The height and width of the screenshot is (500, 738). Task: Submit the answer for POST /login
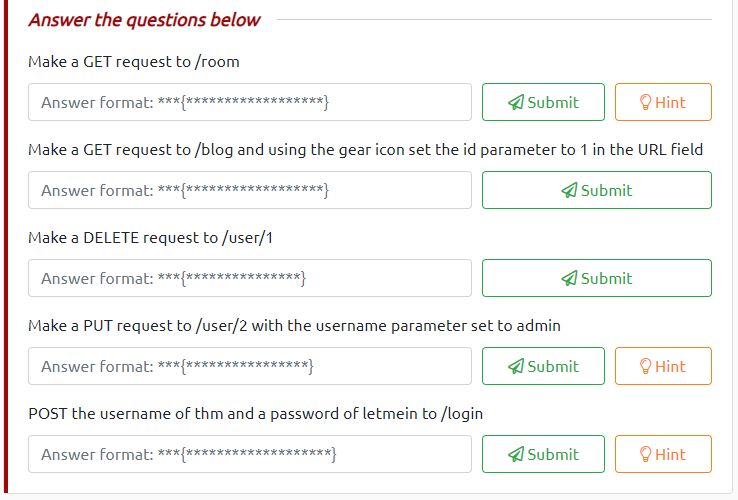543,454
